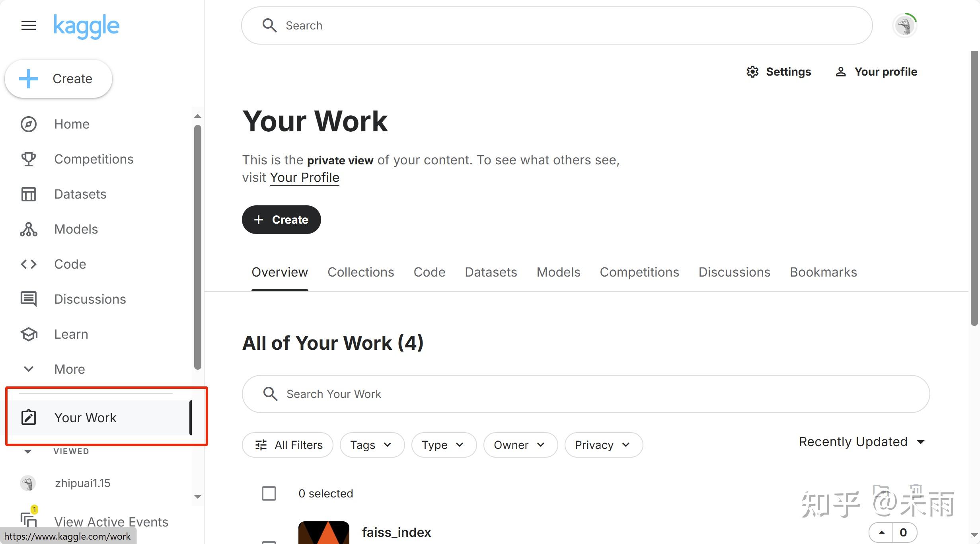This screenshot has width=980, height=544.
Task: Click View Active Events icon
Action: point(28,519)
